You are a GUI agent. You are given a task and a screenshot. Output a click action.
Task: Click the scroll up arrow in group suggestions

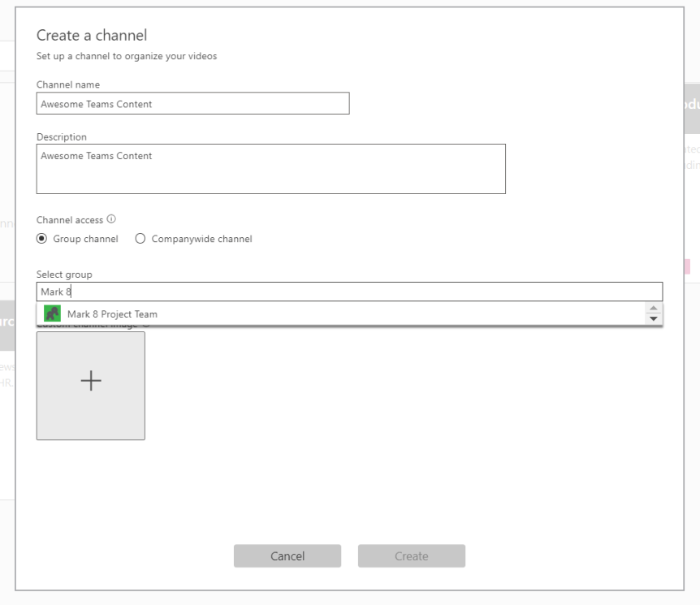click(x=654, y=309)
